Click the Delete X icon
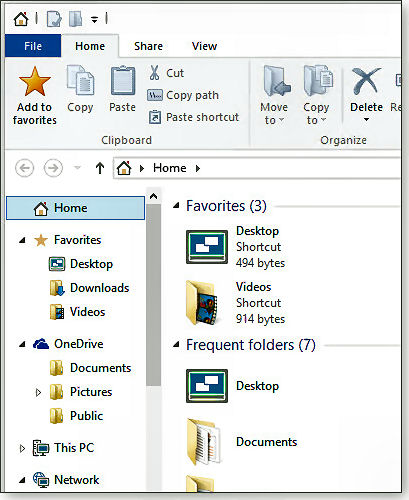This screenshot has height=500, width=409. click(366, 81)
